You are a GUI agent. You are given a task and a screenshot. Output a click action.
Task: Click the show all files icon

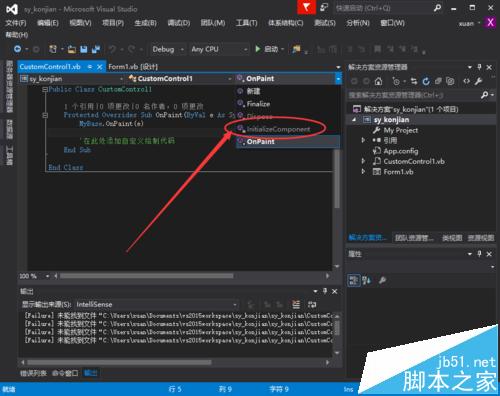pyautogui.click(x=450, y=81)
